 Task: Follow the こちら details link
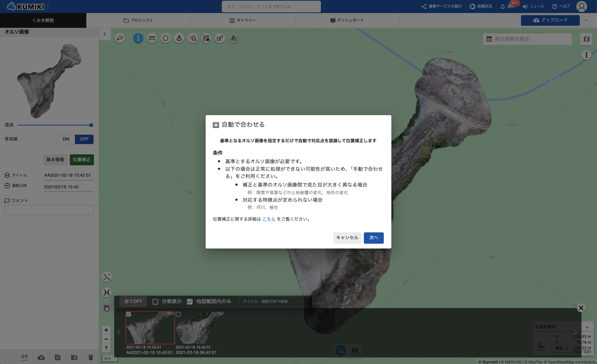[269, 219]
